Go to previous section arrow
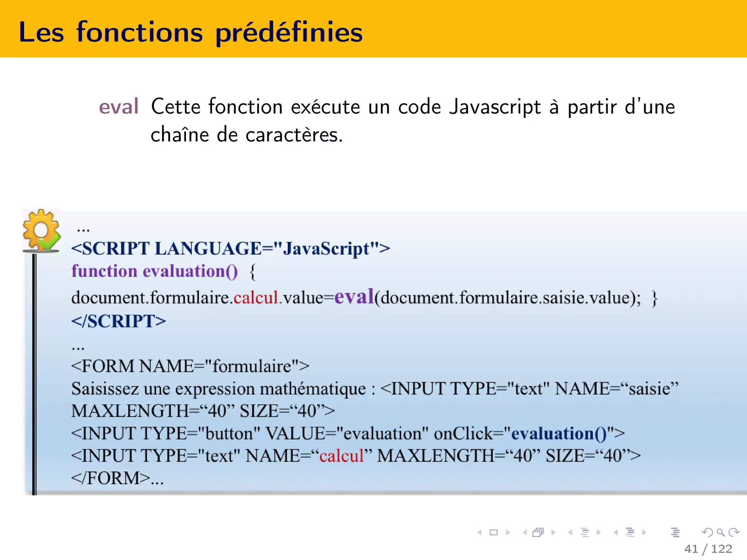This screenshot has height=560, width=747. click(x=616, y=533)
